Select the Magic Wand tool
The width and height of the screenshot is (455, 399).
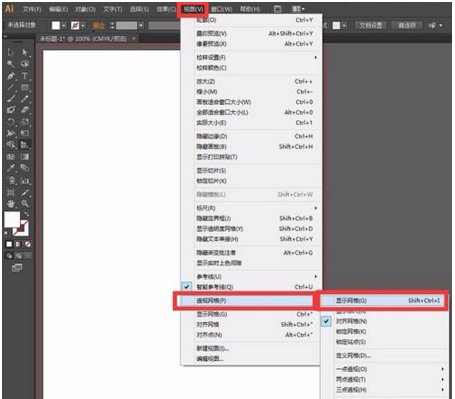tap(11, 64)
